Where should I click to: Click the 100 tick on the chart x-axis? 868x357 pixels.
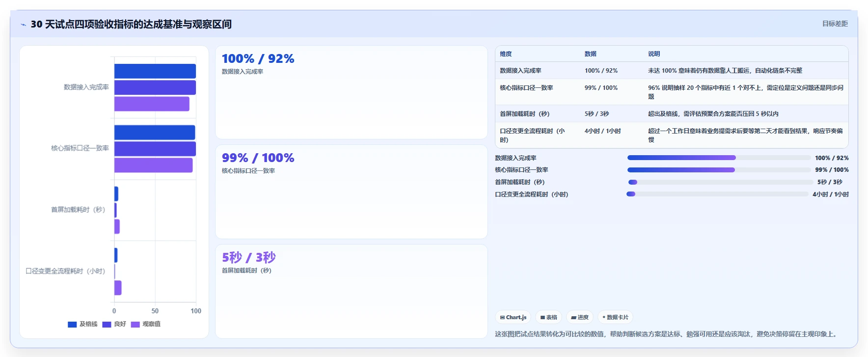click(x=196, y=311)
